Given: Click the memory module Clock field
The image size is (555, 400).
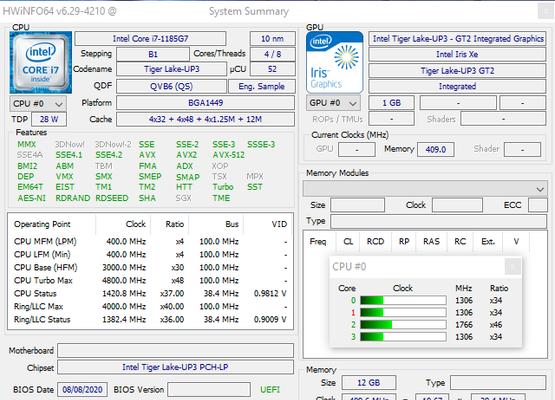Looking at the screenshot, I should 457,205.
